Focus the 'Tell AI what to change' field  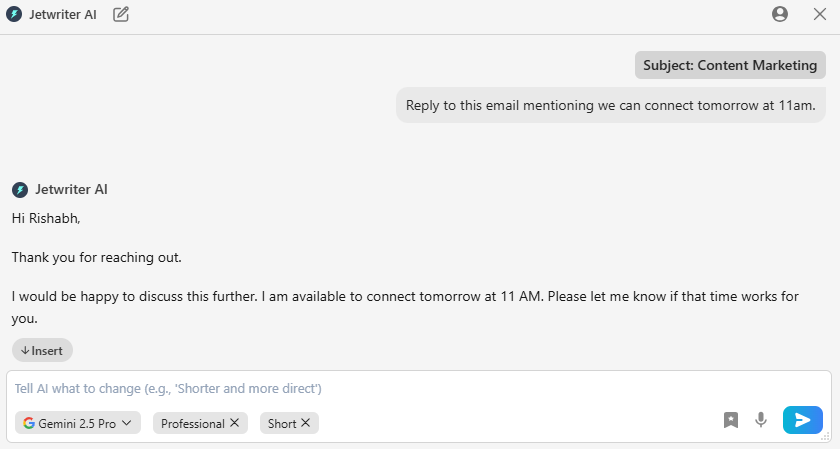click(400, 388)
